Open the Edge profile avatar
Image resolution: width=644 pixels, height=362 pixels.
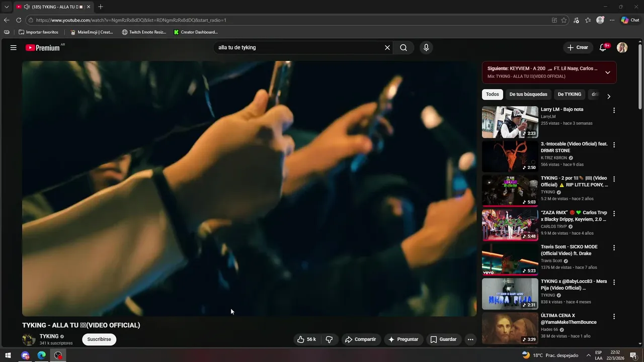coord(600,20)
